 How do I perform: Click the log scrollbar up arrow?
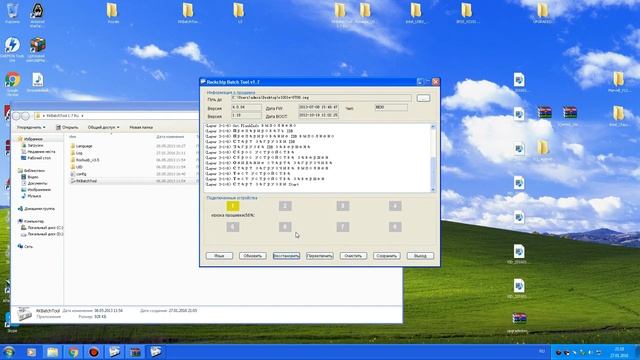click(433, 127)
